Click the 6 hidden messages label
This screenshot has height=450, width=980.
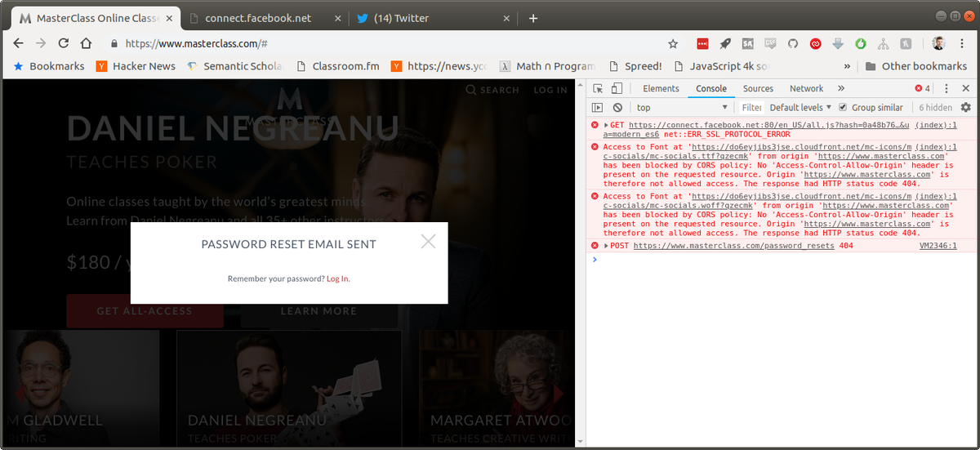[x=935, y=107]
